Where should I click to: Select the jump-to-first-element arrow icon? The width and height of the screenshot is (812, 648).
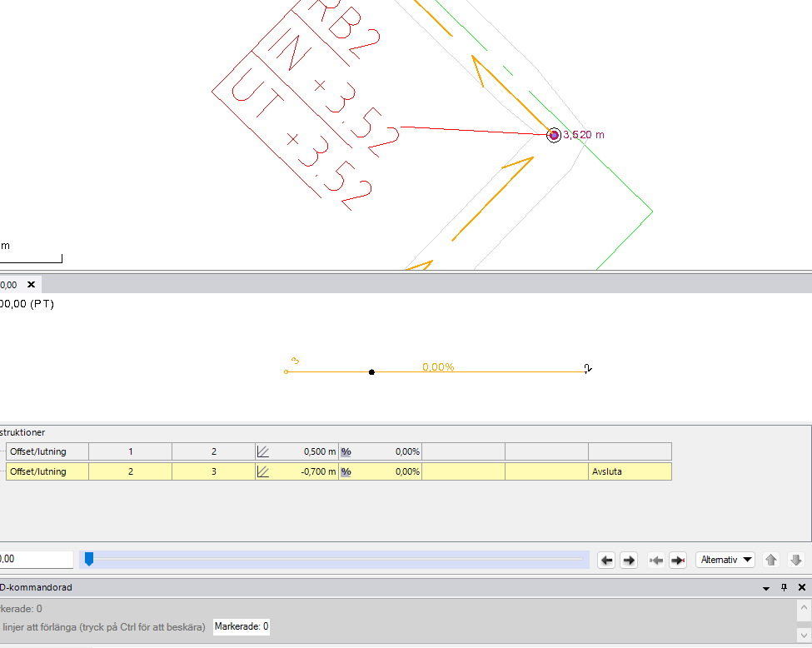pyautogui.click(x=655, y=560)
